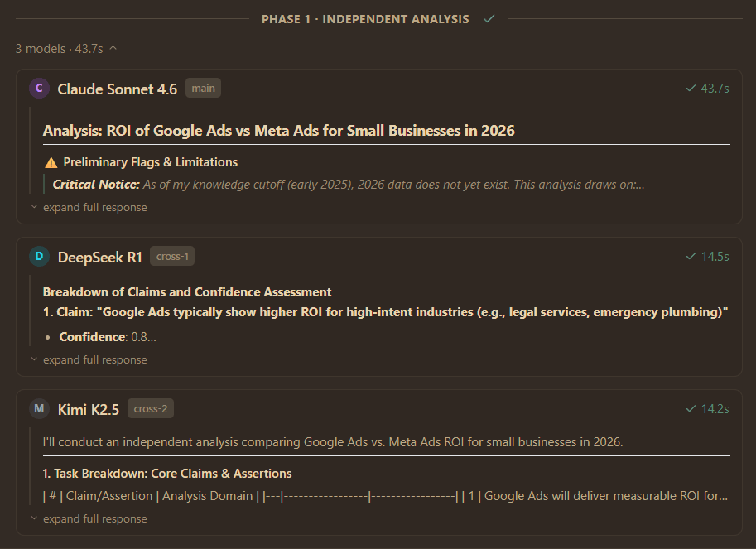The image size is (756, 549).
Task: Click the checkmark next to Phase 1 header
Action: [x=488, y=18]
